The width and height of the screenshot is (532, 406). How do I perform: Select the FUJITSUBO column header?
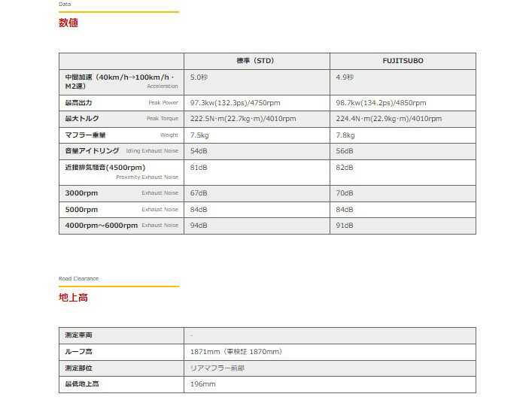403,61
